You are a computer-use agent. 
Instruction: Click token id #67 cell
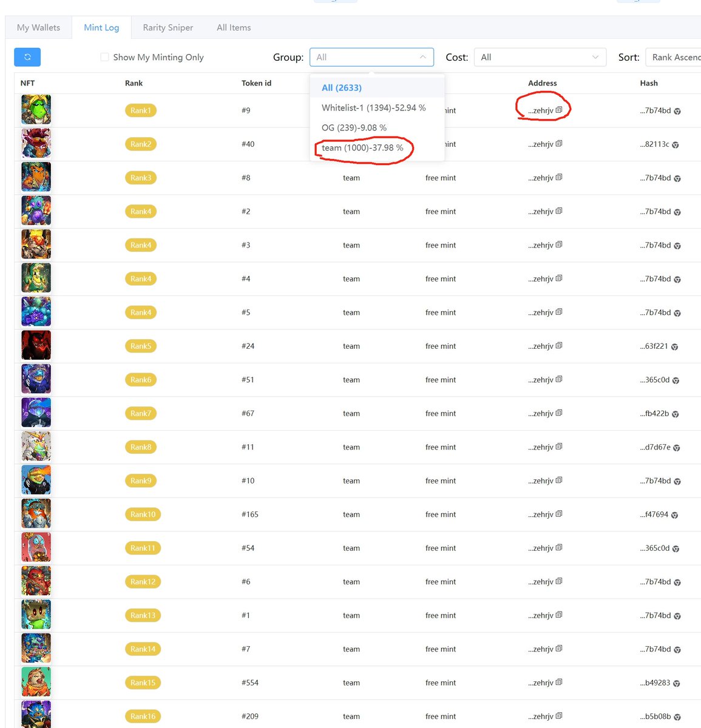coord(248,413)
